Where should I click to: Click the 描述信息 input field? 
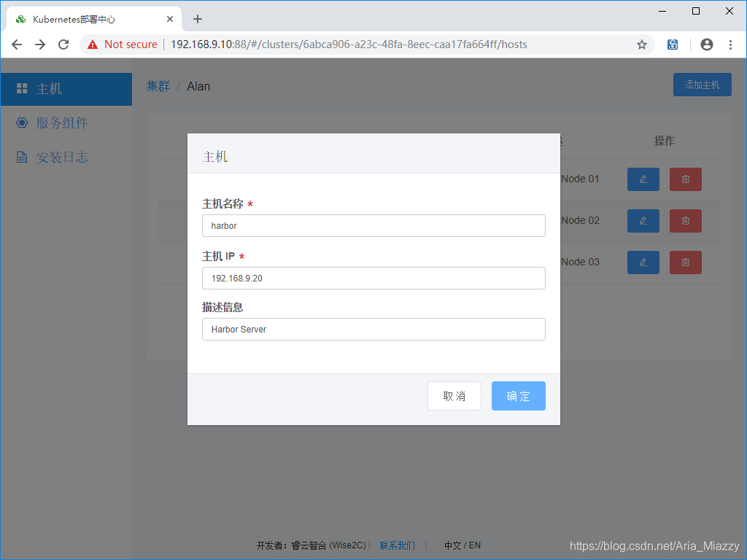tap(373, 329)
